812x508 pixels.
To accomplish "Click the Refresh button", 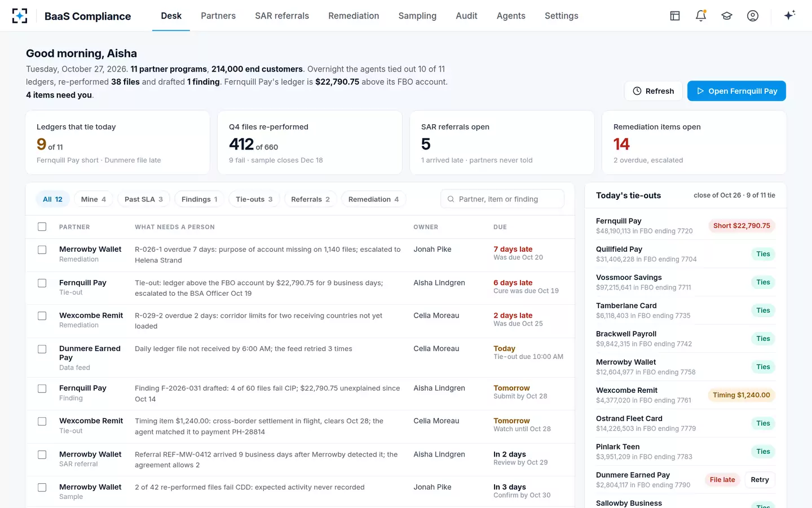I will click(654, 91).
